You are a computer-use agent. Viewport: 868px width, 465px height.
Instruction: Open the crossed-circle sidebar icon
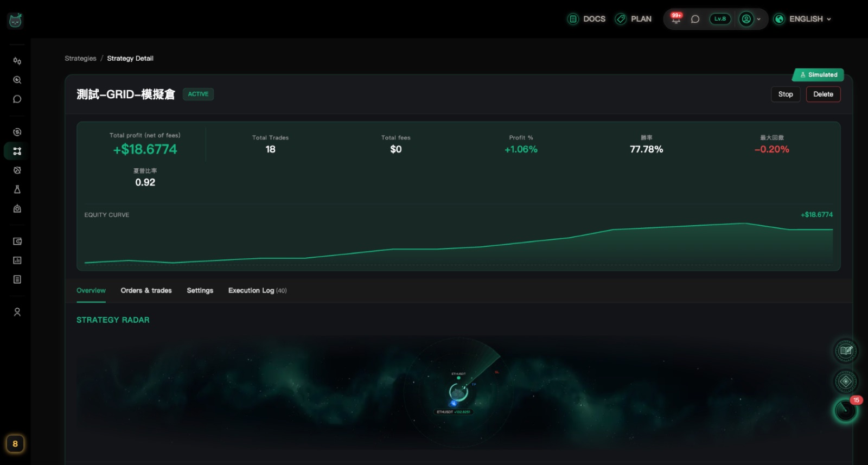(17, 170)
